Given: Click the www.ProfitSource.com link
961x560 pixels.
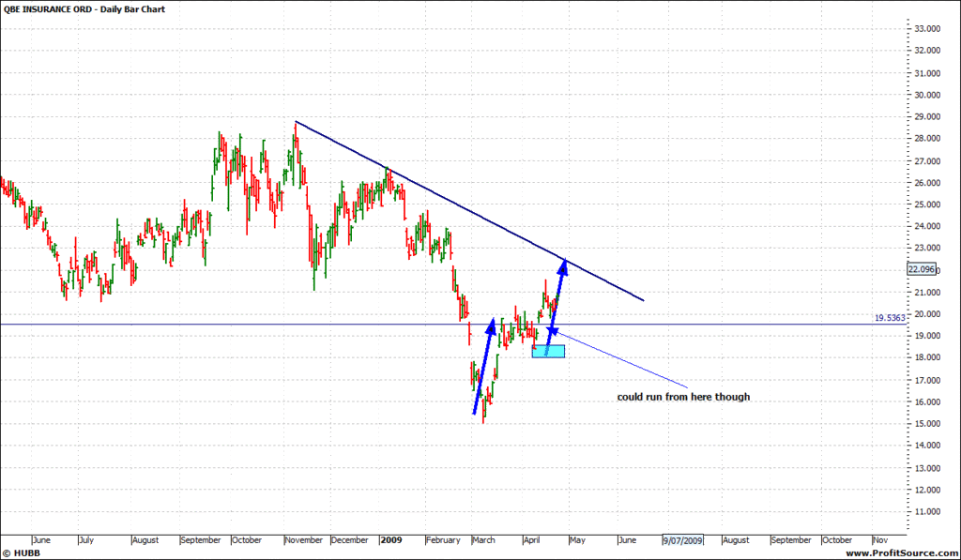Looking at the screenshot, I should [900, 553].
